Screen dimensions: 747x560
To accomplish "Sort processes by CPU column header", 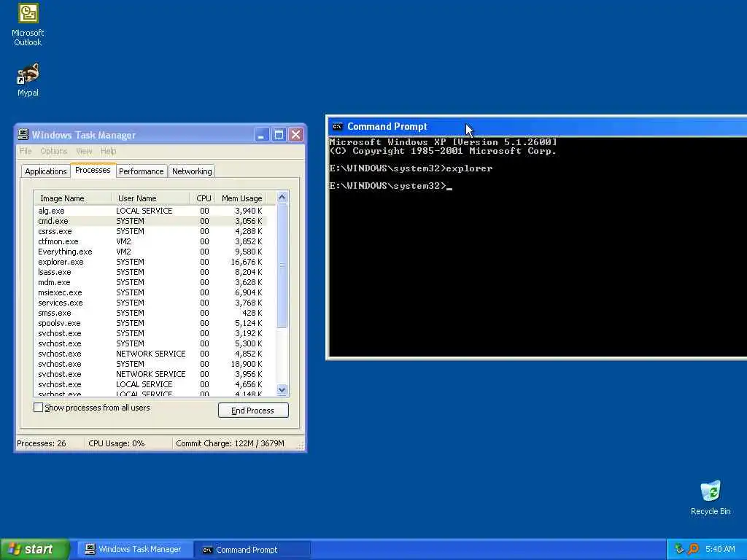I will point(204,198).
